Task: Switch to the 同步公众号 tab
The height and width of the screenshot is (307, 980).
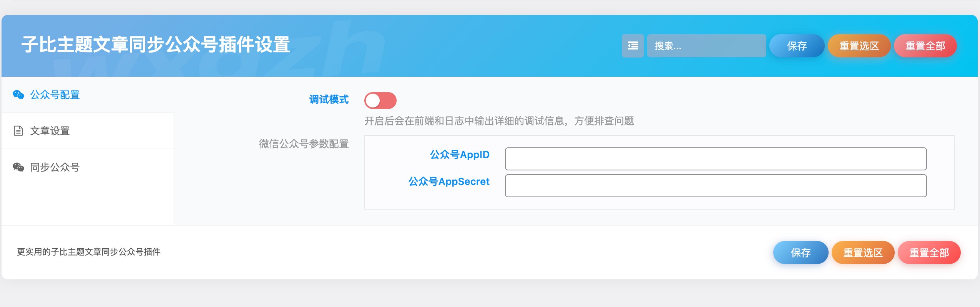Action: click(88, 167)
